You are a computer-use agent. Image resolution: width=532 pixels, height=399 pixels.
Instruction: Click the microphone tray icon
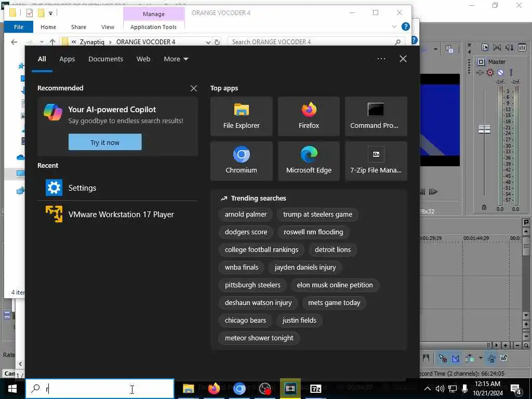[x=465, y=389]
